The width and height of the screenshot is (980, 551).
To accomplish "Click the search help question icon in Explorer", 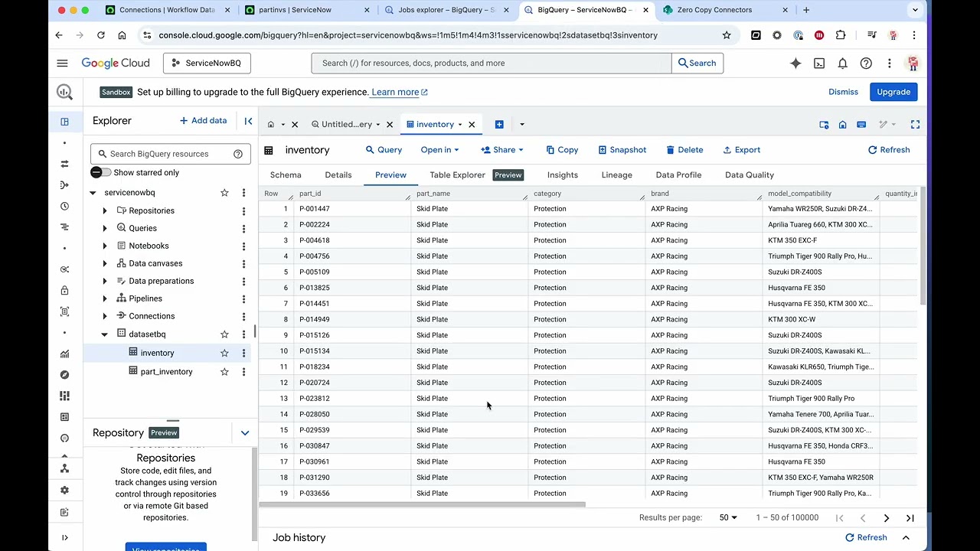I will pos(237,154).
